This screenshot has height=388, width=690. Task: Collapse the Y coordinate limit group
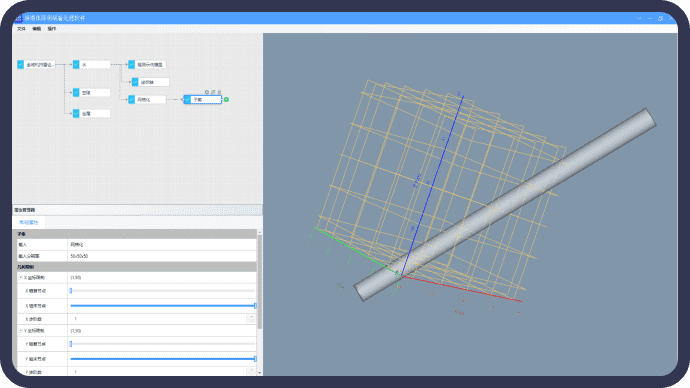pos(21,330)
